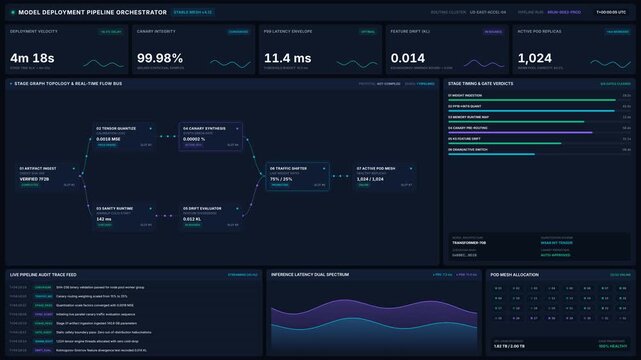The image size is (641, 360).
Task: Click the sparkline in the Active Pod Replicas card
Action: pyautogui.click(x=611, y=64)
